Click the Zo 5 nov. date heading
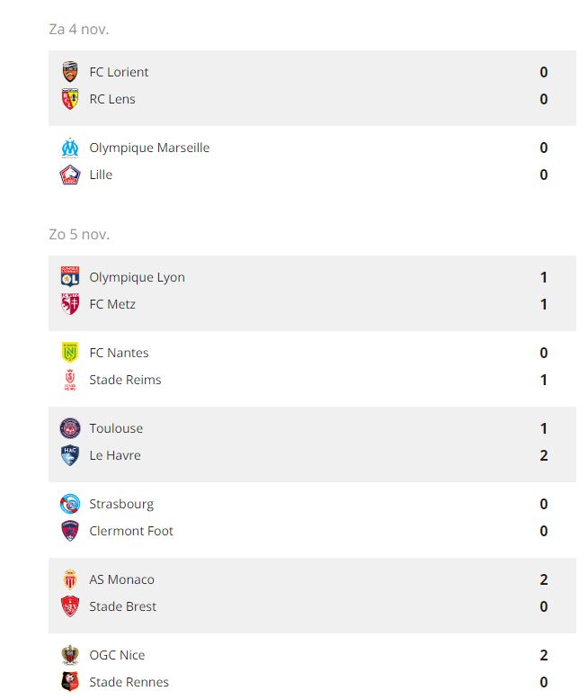Viewport: 588px width, 700px height. [x=79, y=234]
